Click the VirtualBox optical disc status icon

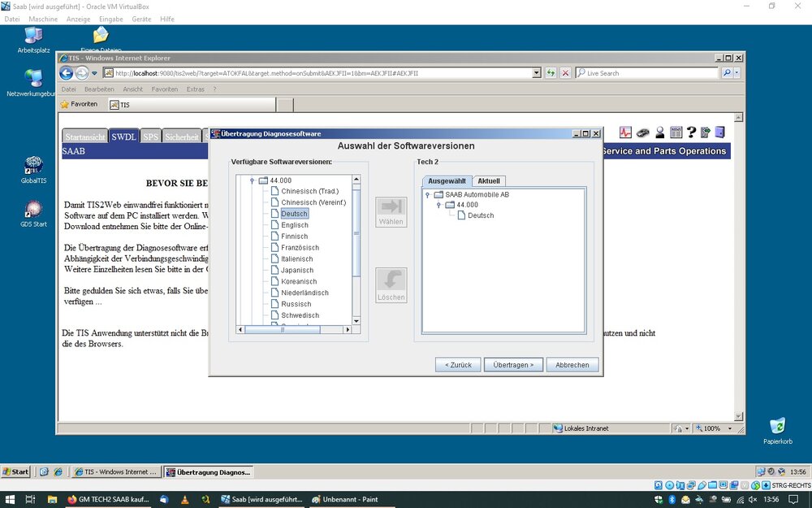coord(669,486)
